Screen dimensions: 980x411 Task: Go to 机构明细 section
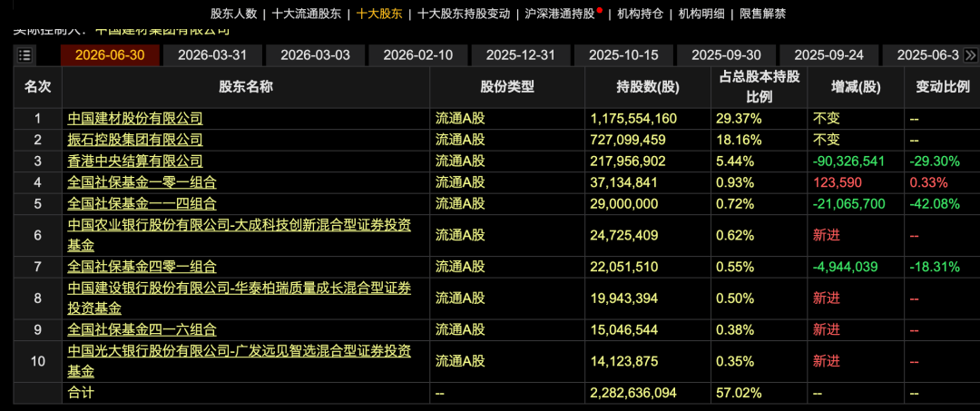click(701, 14)
